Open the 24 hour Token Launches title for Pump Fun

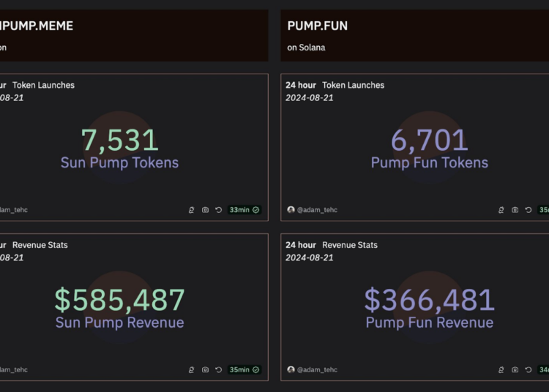point(335,85)
